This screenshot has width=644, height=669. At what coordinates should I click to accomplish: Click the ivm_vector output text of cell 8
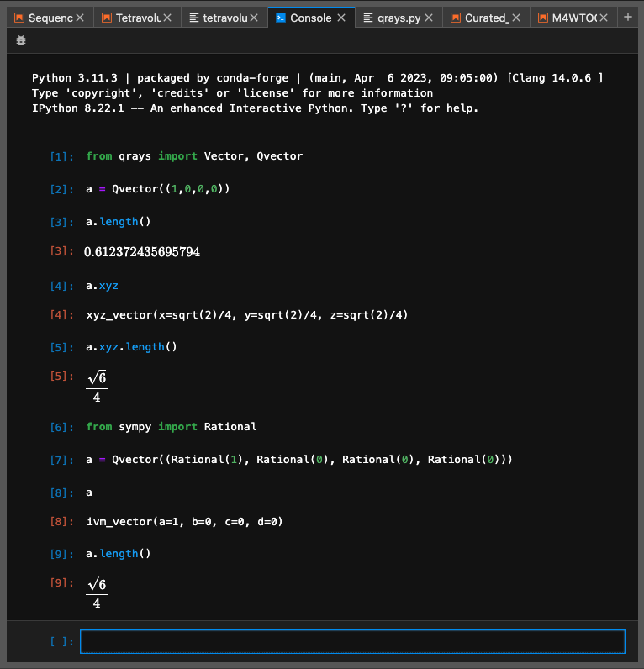pos(185,522)
